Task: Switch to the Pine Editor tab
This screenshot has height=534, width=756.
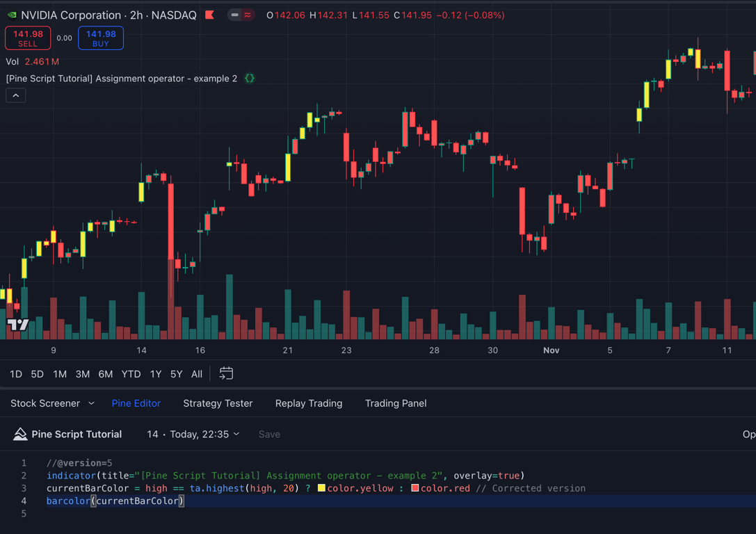Action: coord(136,403)
